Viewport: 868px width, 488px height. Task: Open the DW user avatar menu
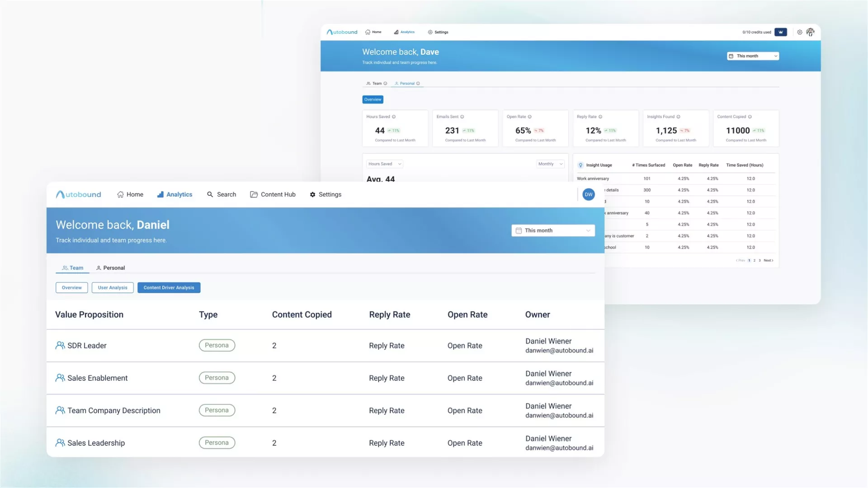point(588,194)
